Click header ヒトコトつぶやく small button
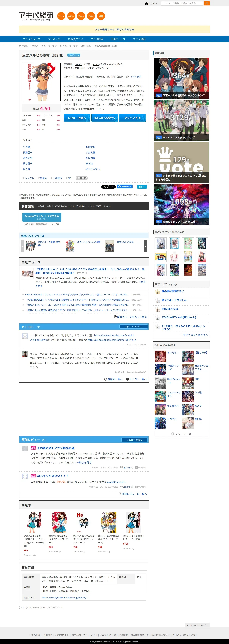Screen dimensions: 229x644 coord(133,326)
